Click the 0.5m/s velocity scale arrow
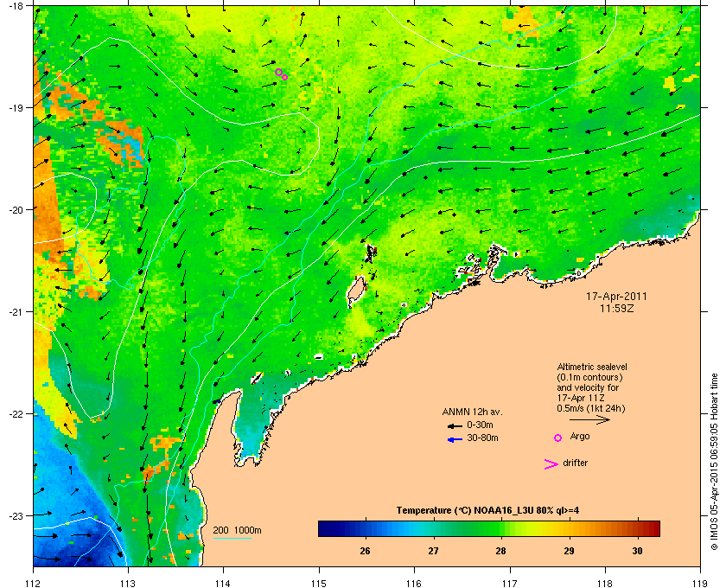Screen dimensions: 726x588 589,419
